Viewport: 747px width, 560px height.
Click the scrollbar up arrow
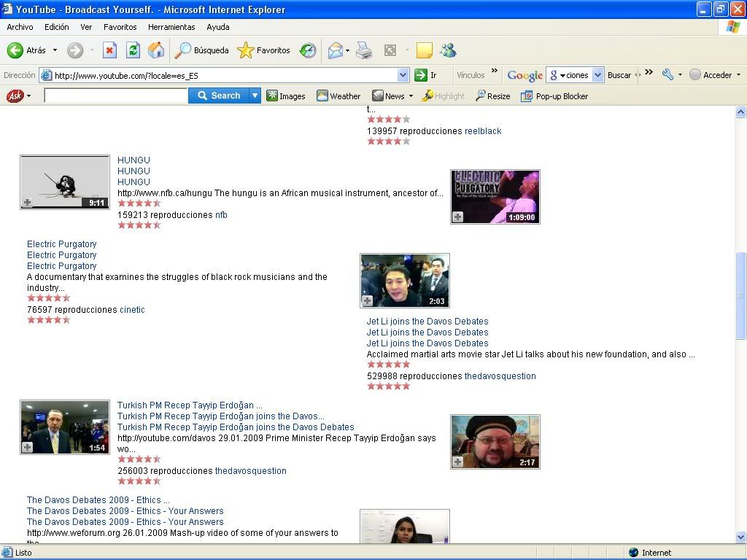[741, 112]
